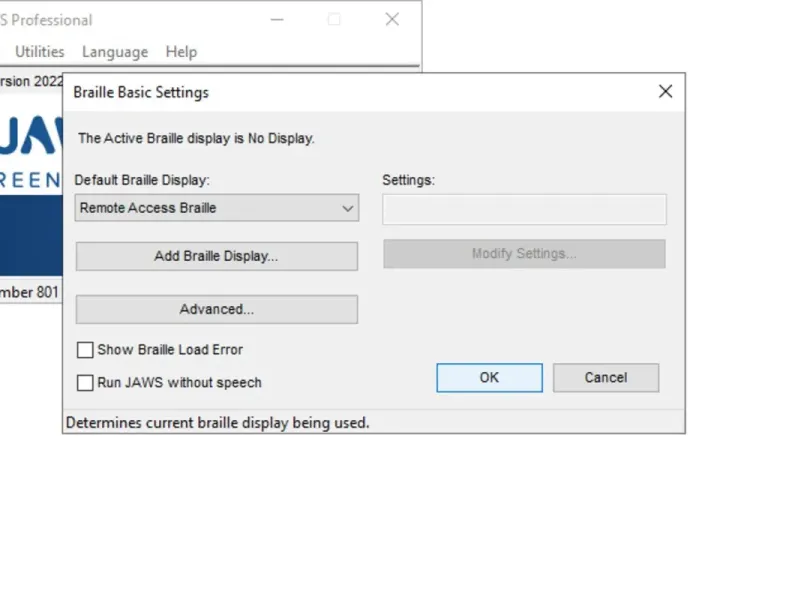
Task: Close the JAWS Professional window
Action: click(392, 20)
